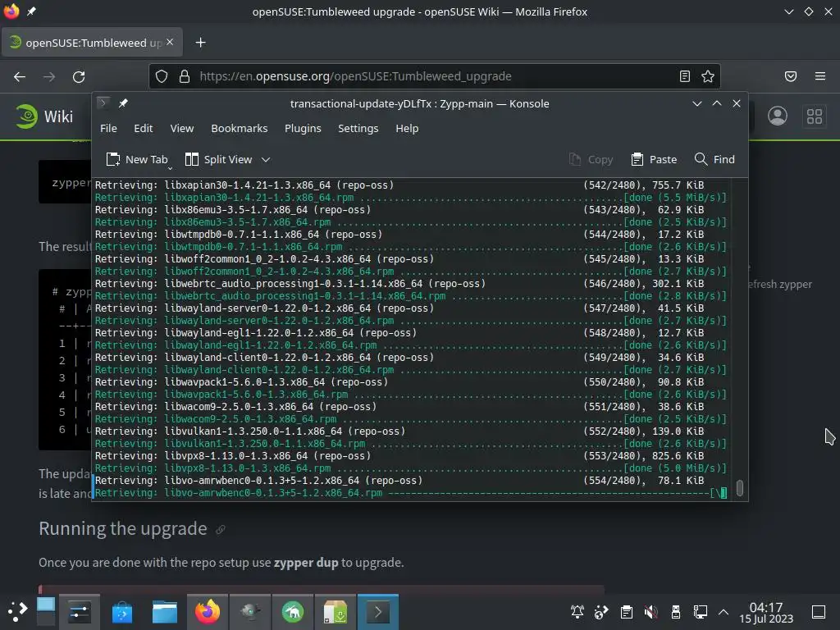Open taskbar green animal app icon
Image resolution: width=840 pixels, height=630 pixels.
coord(293,611)
